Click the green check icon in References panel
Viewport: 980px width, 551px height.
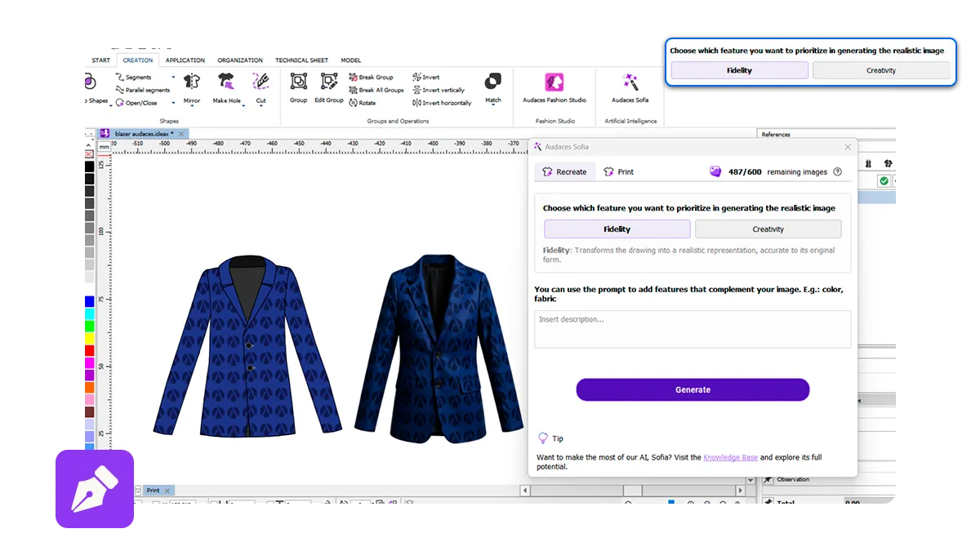884,181
